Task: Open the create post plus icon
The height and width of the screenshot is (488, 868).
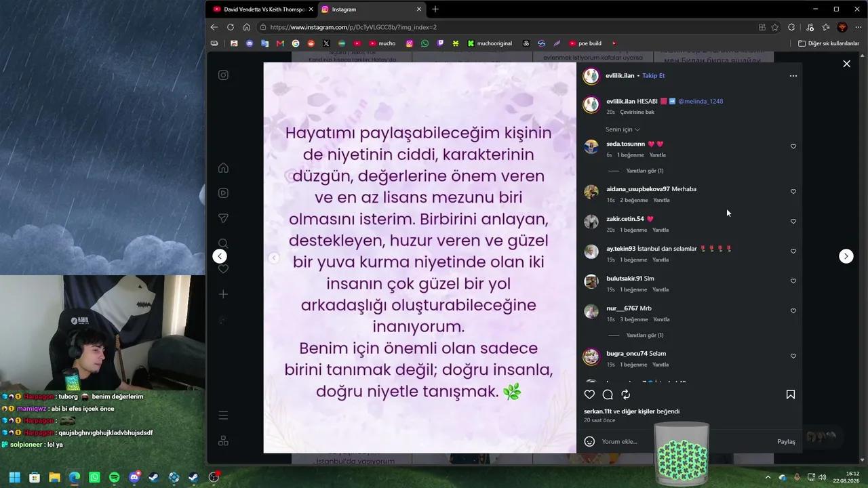Action: click(223, 294)
